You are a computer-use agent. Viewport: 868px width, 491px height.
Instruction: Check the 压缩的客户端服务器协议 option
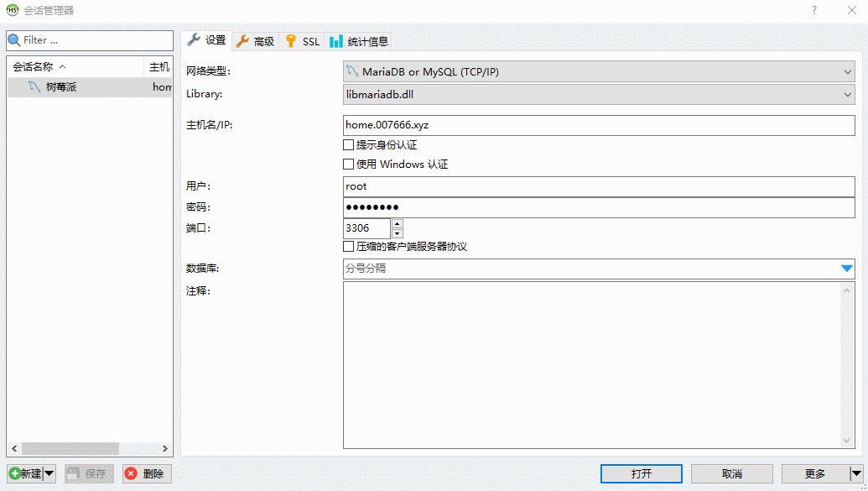tap(349, 246)
